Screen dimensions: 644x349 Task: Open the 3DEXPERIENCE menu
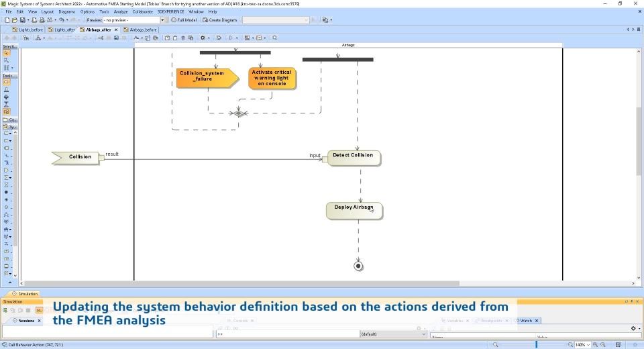(x=171, y=11)
